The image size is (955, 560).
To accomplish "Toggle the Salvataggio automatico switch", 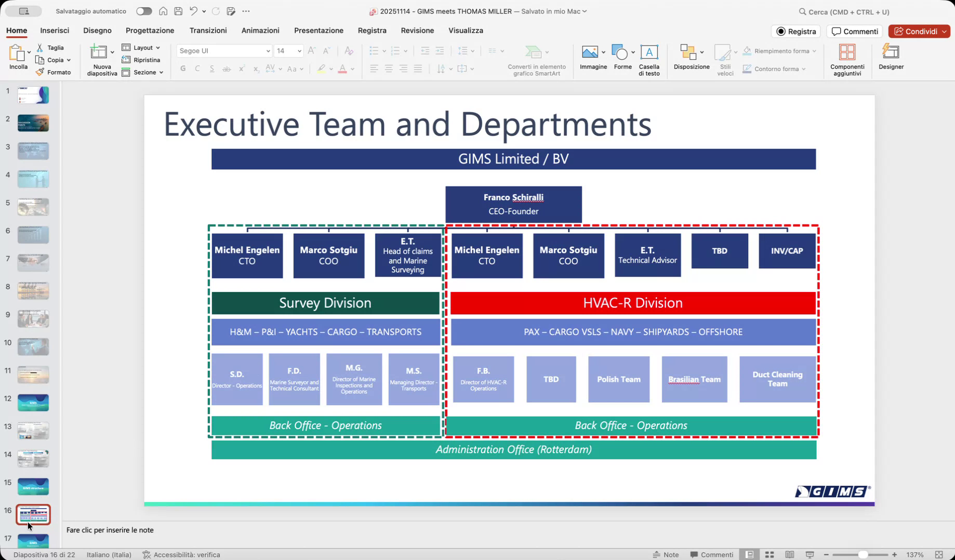I will (143, 11).
